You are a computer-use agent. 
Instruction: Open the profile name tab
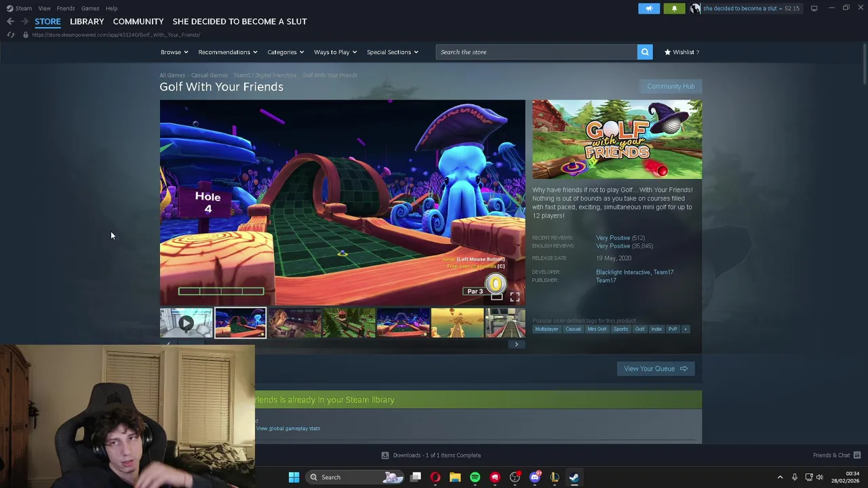[x=239, y=22]
